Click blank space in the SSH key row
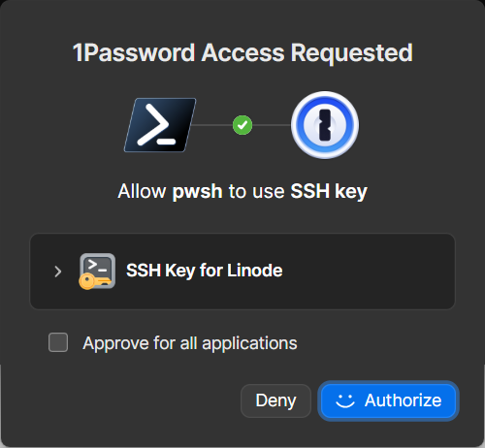The image size is (485, 448). [369, 272]
